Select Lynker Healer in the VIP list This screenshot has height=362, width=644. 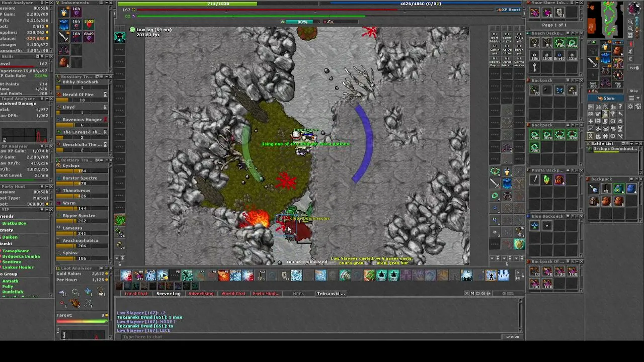coord(18,267)
